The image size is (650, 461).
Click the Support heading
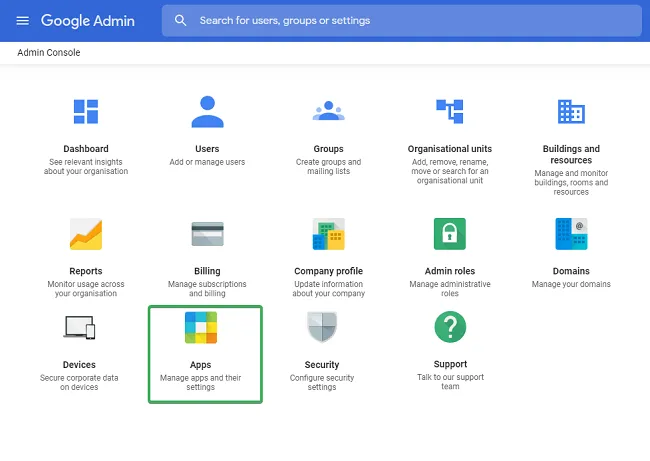coord(450,364)
